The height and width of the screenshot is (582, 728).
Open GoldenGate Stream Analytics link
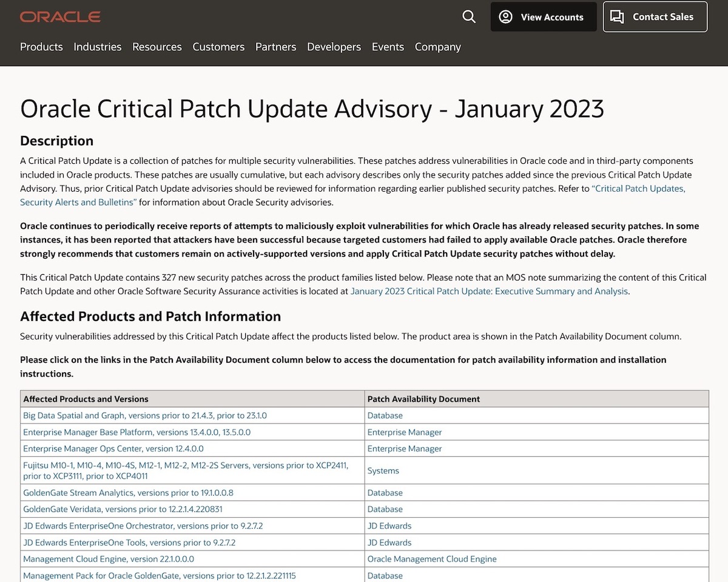click(128, 493)
